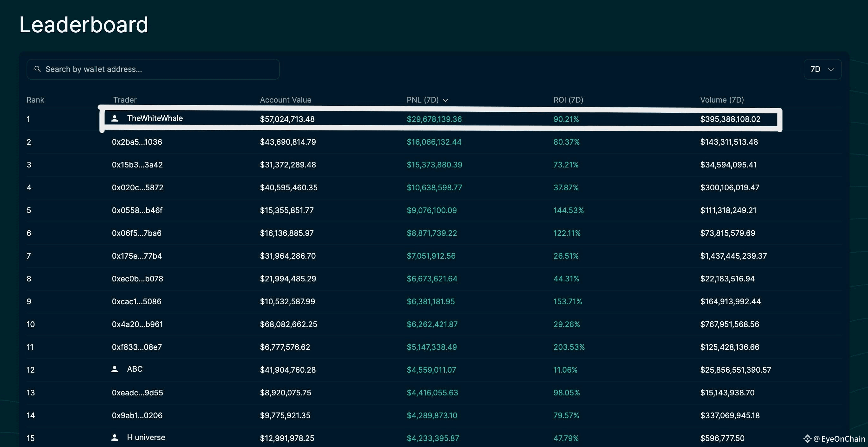Click the Trader column header

point(124,100)
